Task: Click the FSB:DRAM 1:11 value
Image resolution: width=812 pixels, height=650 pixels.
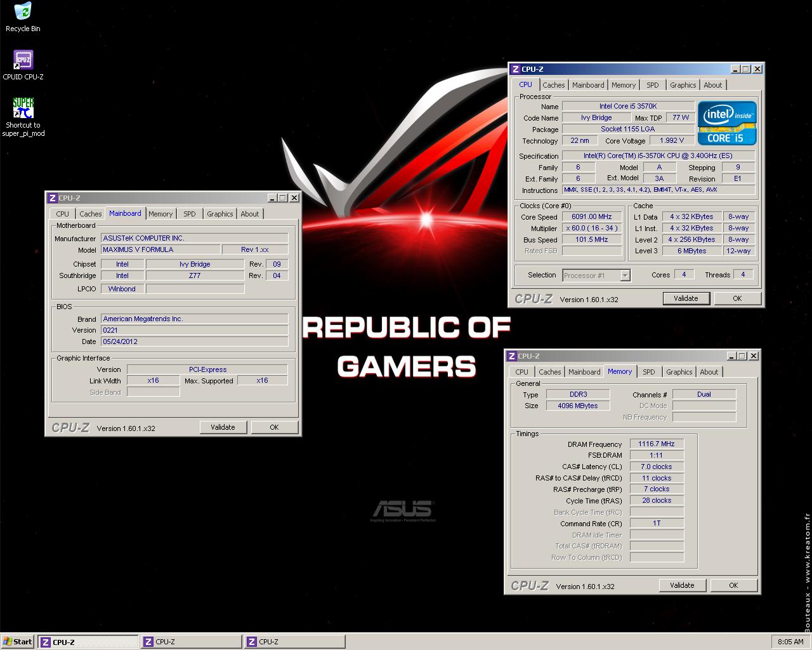Action: point(657,455)
